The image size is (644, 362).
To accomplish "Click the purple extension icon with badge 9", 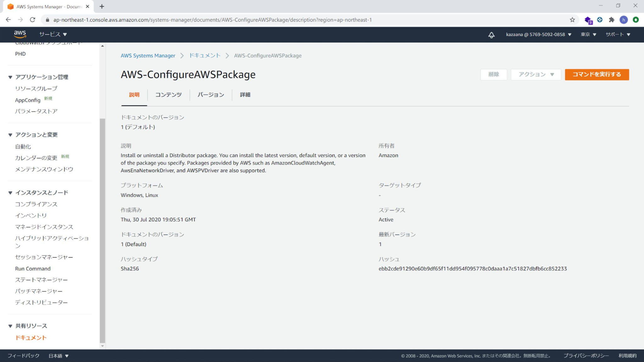I will pyautogui.click(x=588, y=20).
